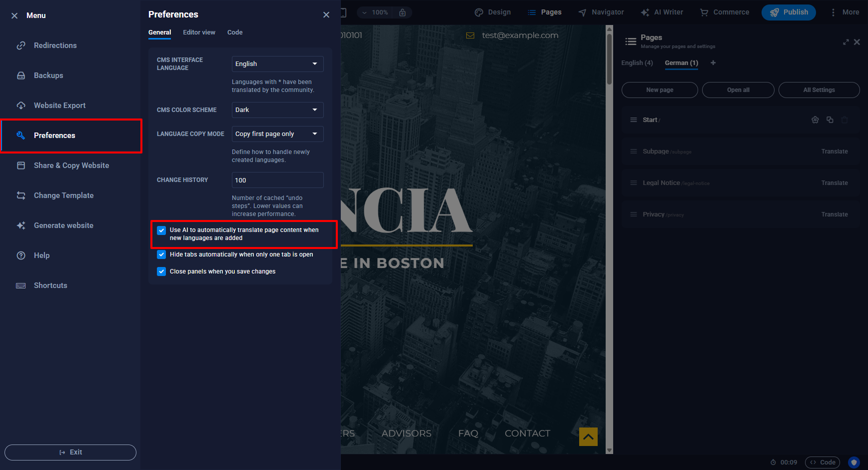
Task: Toggle Hide tabs automatically checkbox
Action: coord(161,254)
